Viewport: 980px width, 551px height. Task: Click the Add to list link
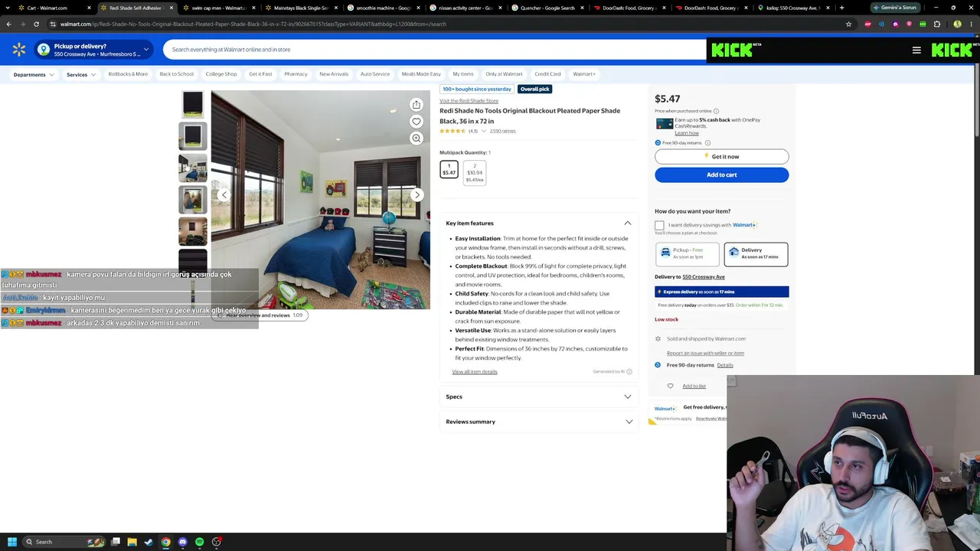pos(694,386)
